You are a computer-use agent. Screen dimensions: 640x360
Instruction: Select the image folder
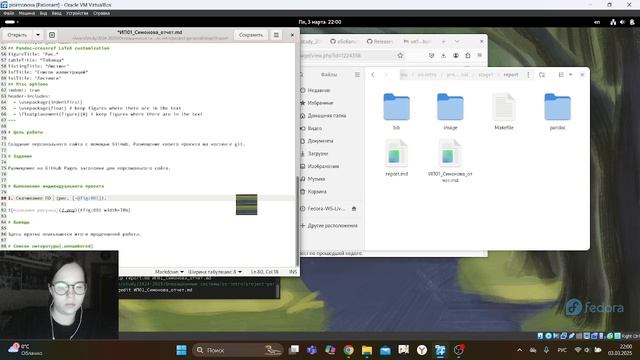pos(450,111)
